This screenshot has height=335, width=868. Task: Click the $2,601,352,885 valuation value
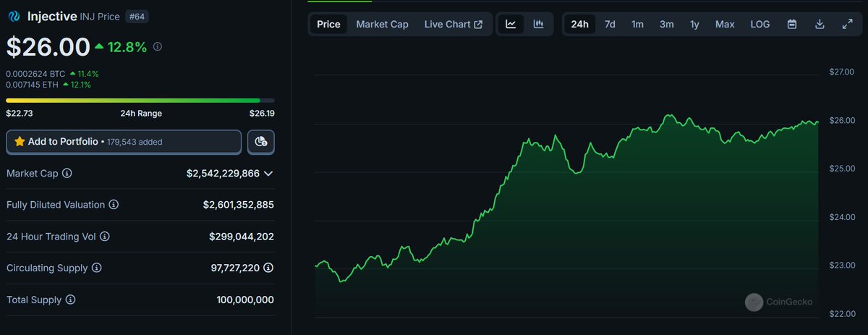239,205
